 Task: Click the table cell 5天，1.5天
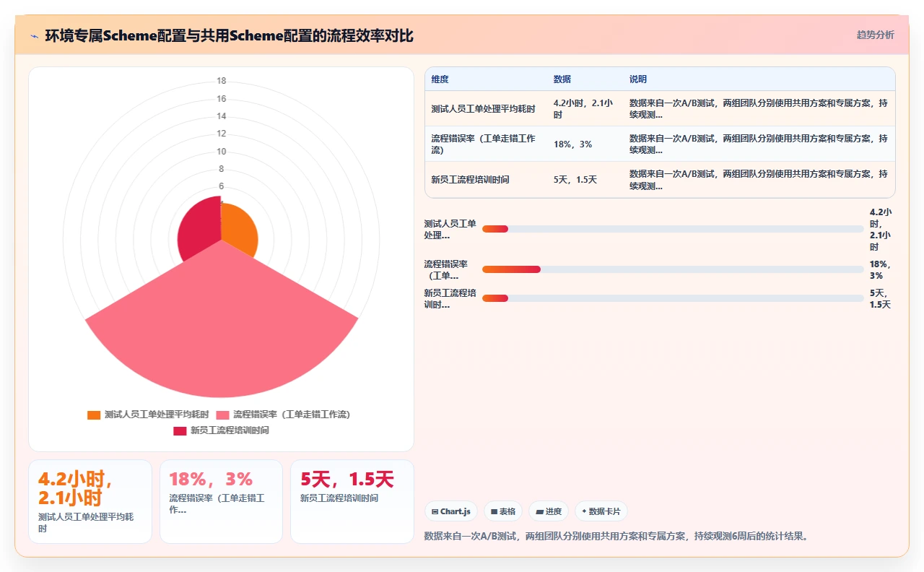click(x=585, y=180)
